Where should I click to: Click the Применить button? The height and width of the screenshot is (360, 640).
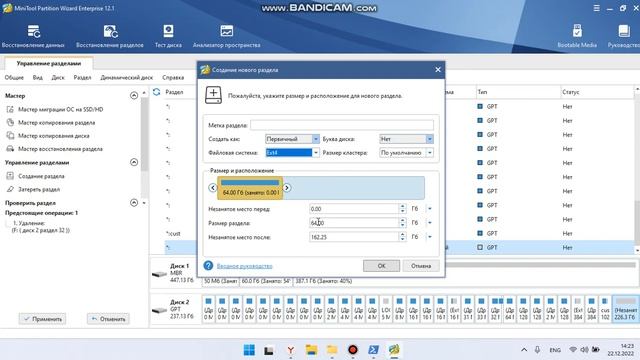[x=42, y=319]
